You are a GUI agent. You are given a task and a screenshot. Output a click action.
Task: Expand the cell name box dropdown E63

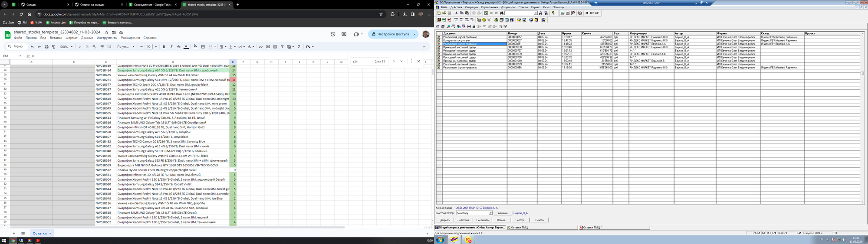[20, 56]
